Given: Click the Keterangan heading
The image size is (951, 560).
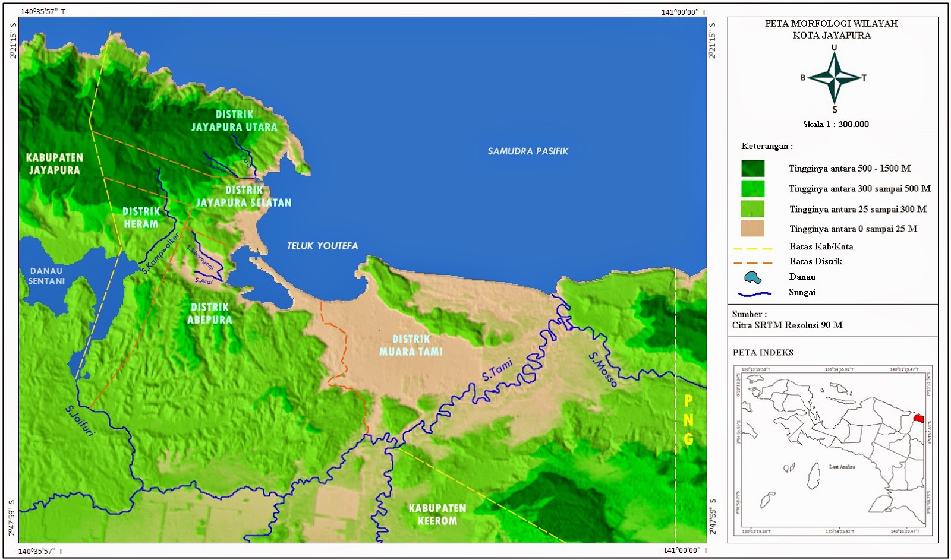Looking at the screenshot, I should click(767, 146).
